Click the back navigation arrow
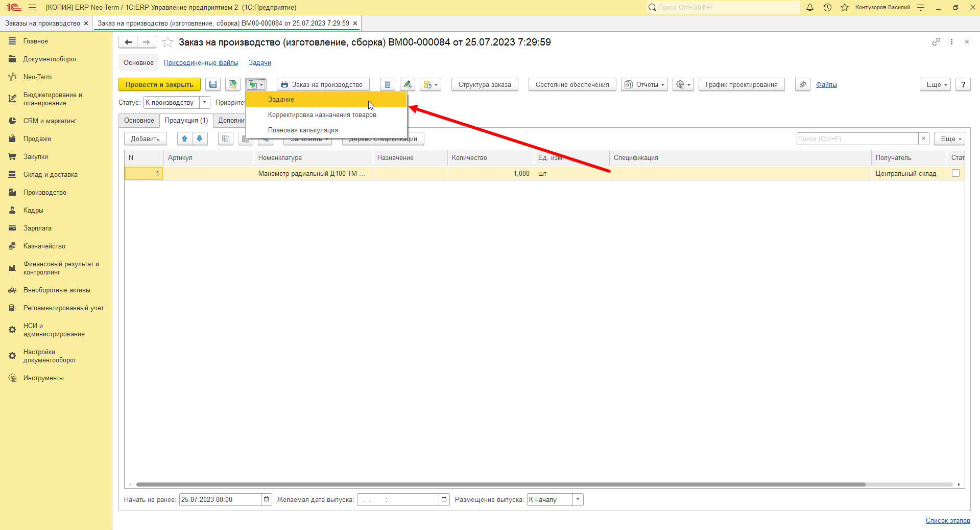Screen dimensions: 980x530 [128, 42]
